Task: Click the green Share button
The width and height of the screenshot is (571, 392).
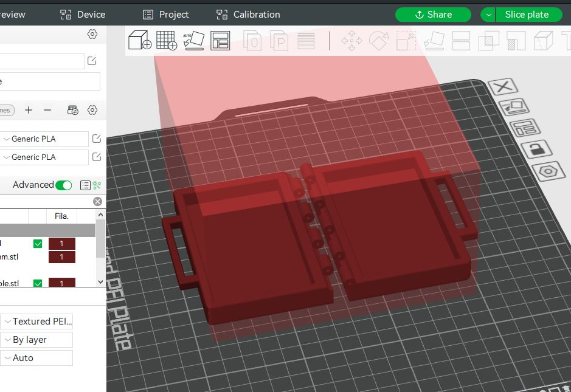Action: 434,15
